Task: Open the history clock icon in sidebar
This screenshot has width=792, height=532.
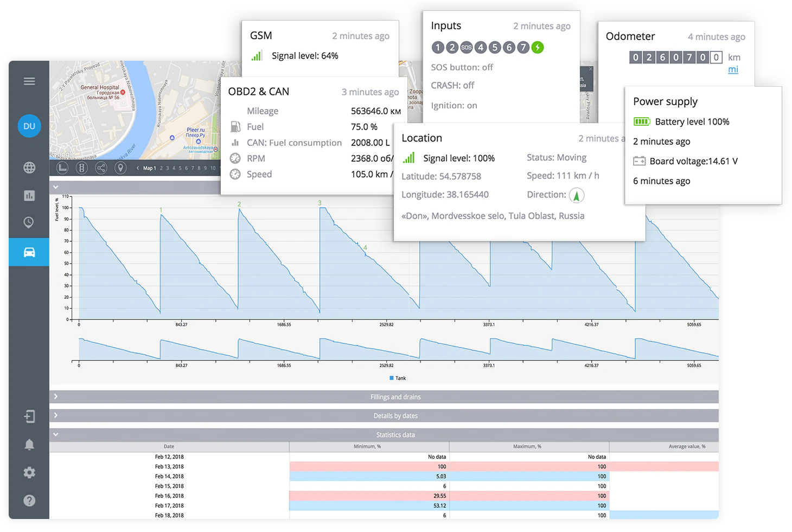Action: point(29,222)
